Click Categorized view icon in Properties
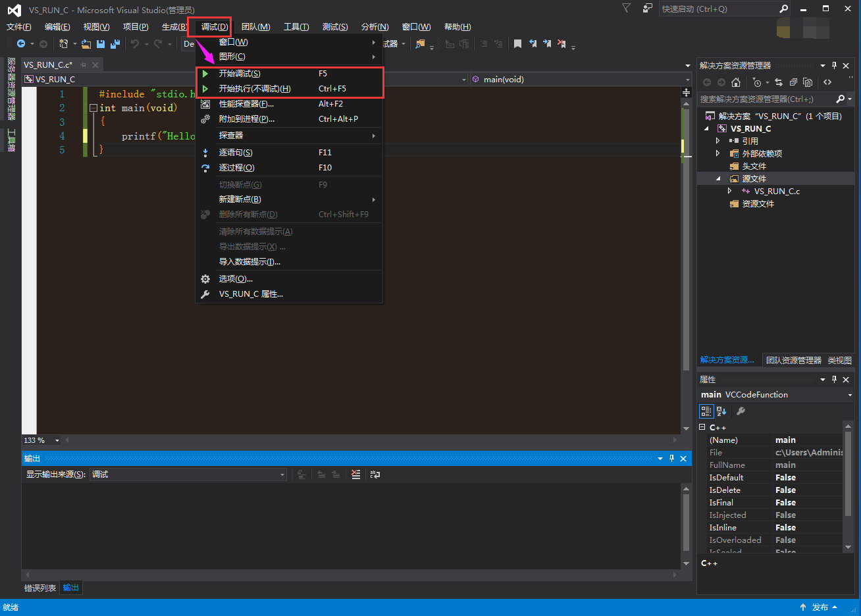 [706, 411]
